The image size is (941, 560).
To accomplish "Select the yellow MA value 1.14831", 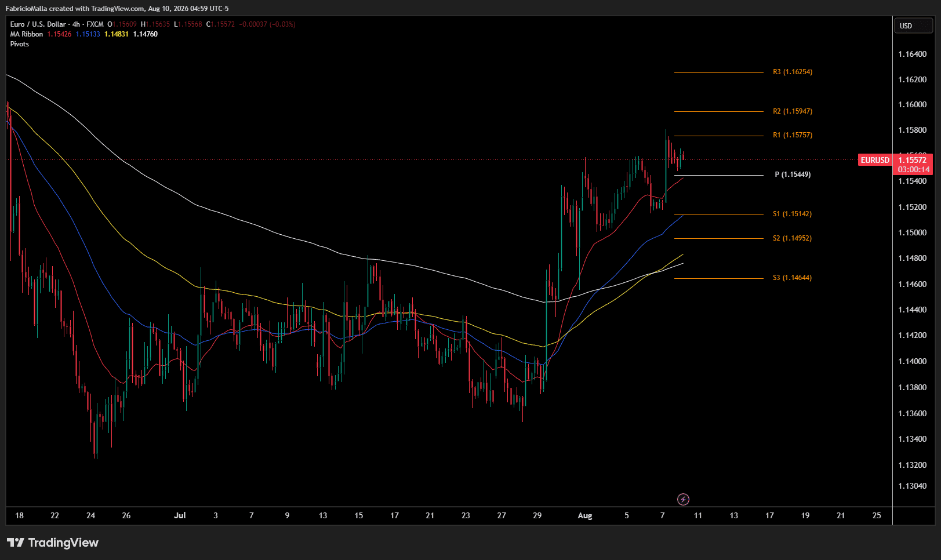I will [x=117, y=34].
